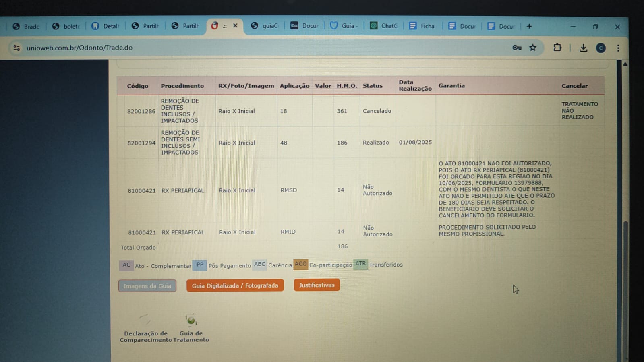Show browser downloads
The width and height of the screenshot is (644, 362).
click(x=583, y=48)
